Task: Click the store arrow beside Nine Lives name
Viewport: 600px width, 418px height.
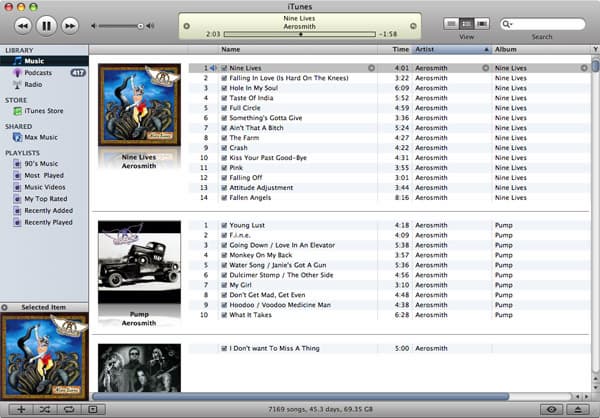Action: (371, 68)
